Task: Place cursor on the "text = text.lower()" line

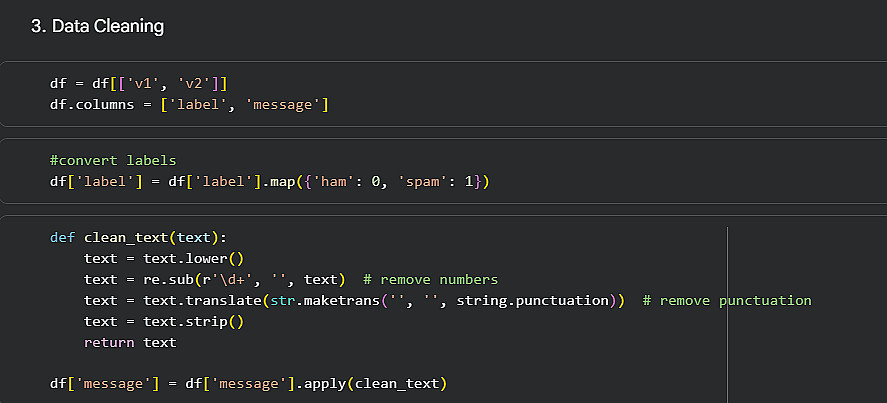Action: pyautogui.click(x=163, y=259)
